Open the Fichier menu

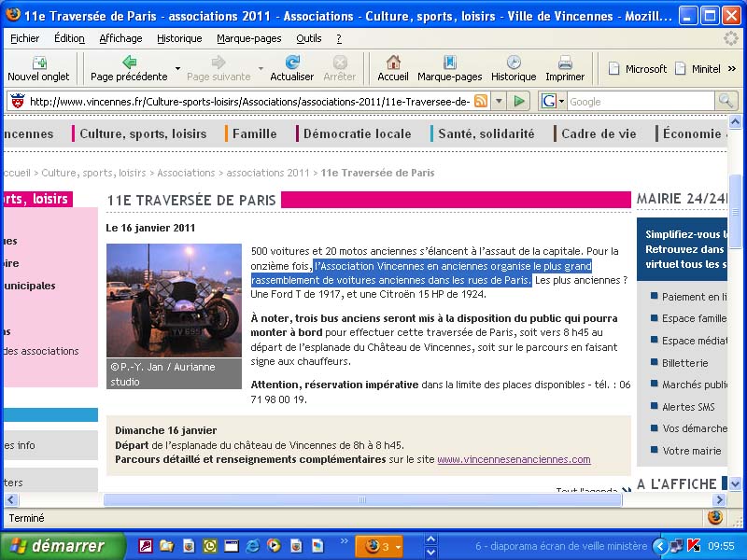click(x=25, y=38)
